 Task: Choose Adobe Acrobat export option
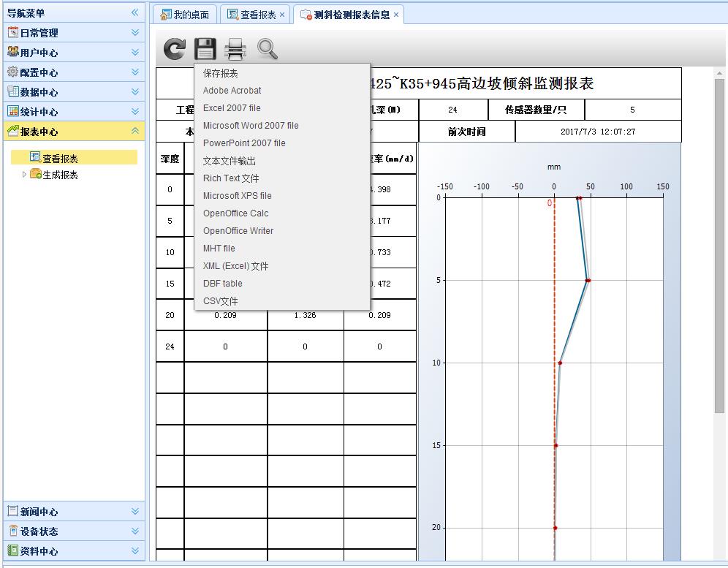coord(232,91)
